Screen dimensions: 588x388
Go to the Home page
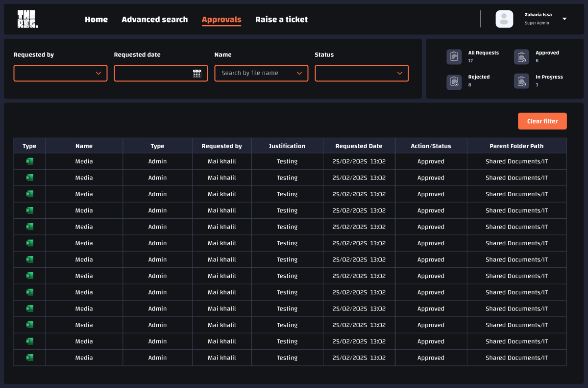point(96,20)
